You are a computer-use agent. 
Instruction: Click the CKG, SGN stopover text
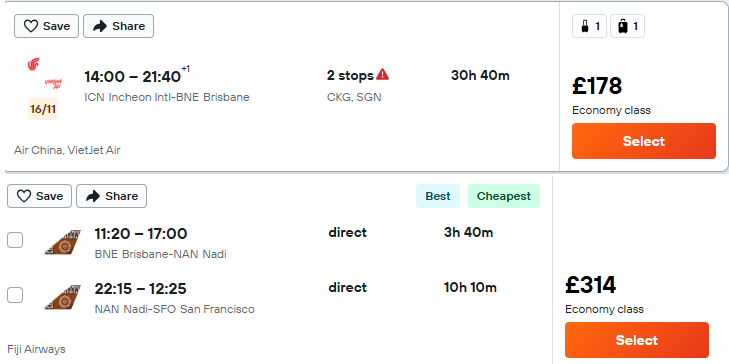(x=354, y=98)
